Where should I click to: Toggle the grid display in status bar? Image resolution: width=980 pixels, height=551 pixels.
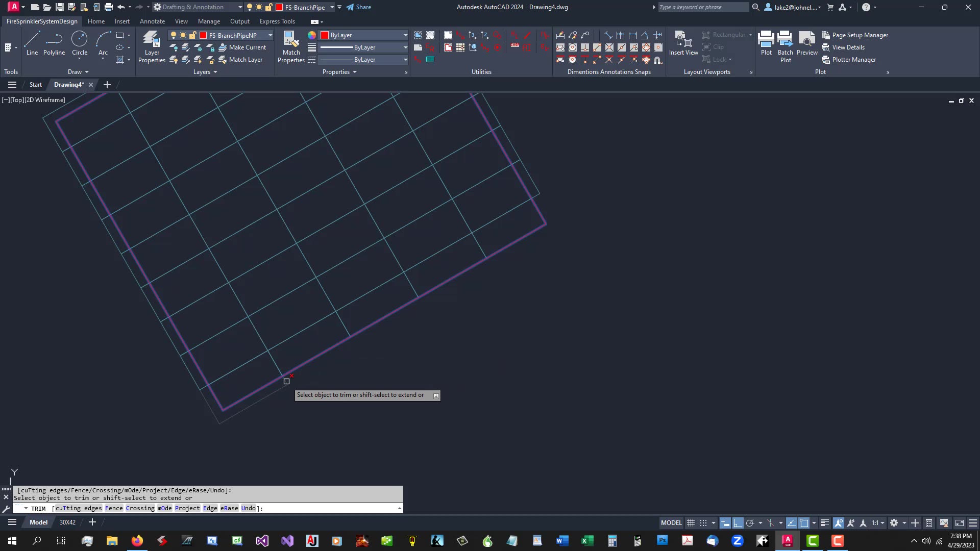coord(691,522)
